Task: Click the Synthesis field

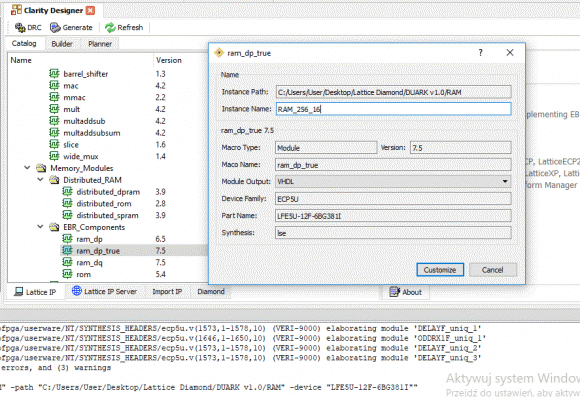Action: click(x=393, y=233)
